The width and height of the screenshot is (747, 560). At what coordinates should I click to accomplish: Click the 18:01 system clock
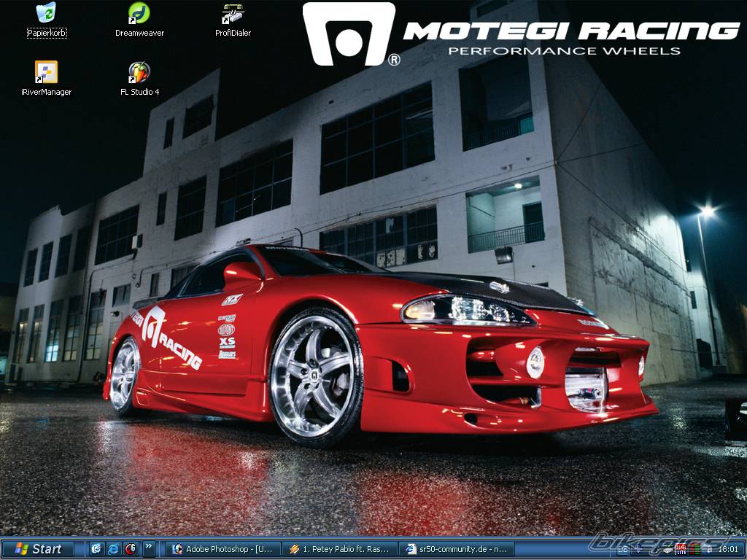pos(729,549)
